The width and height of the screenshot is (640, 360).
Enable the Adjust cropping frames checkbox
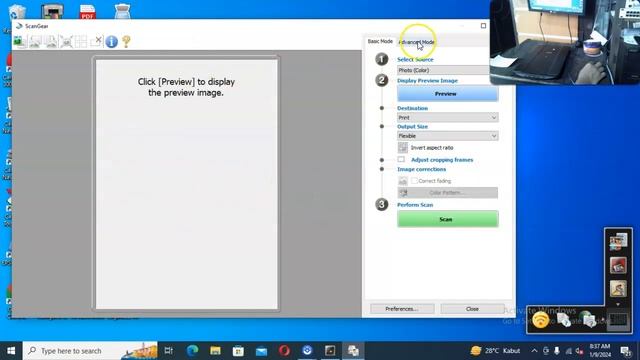click(401, 159)
